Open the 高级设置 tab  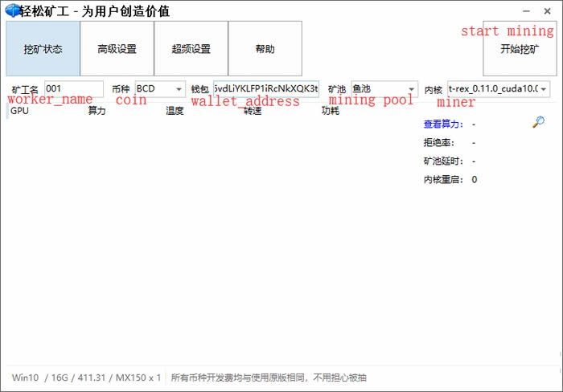pyautogui.click(x=117, y=49)
